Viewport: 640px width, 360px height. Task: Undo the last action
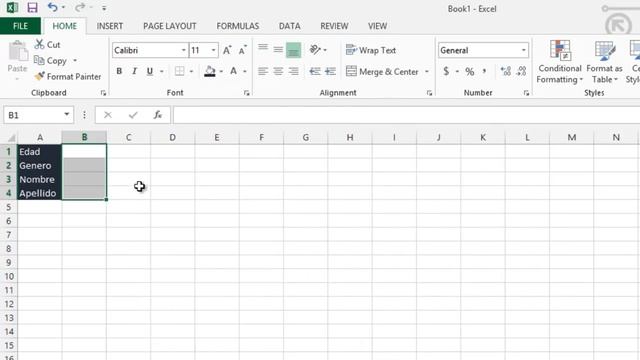pyautogui.click(x=52, y=7)
